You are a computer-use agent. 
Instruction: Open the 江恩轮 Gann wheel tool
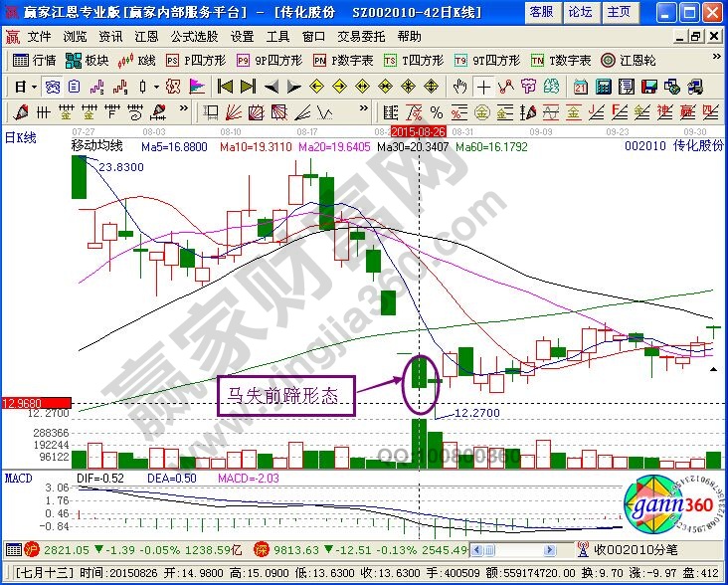[623, 61]
